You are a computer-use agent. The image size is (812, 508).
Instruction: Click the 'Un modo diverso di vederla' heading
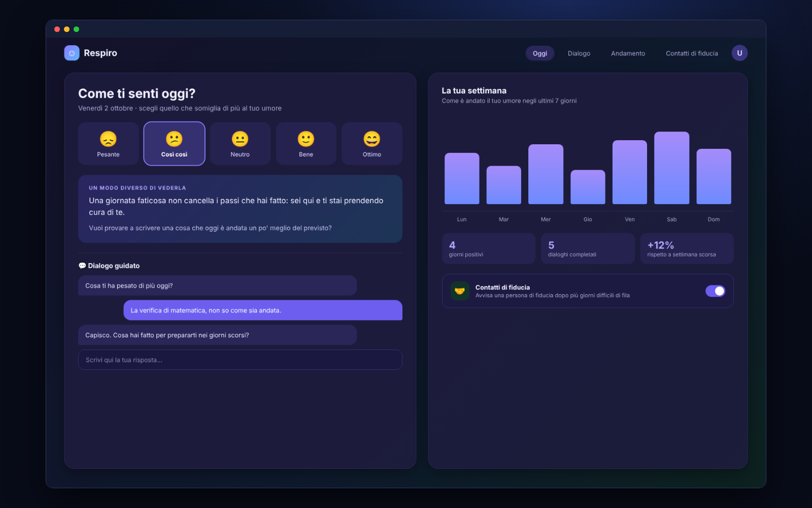pos(138,188)
